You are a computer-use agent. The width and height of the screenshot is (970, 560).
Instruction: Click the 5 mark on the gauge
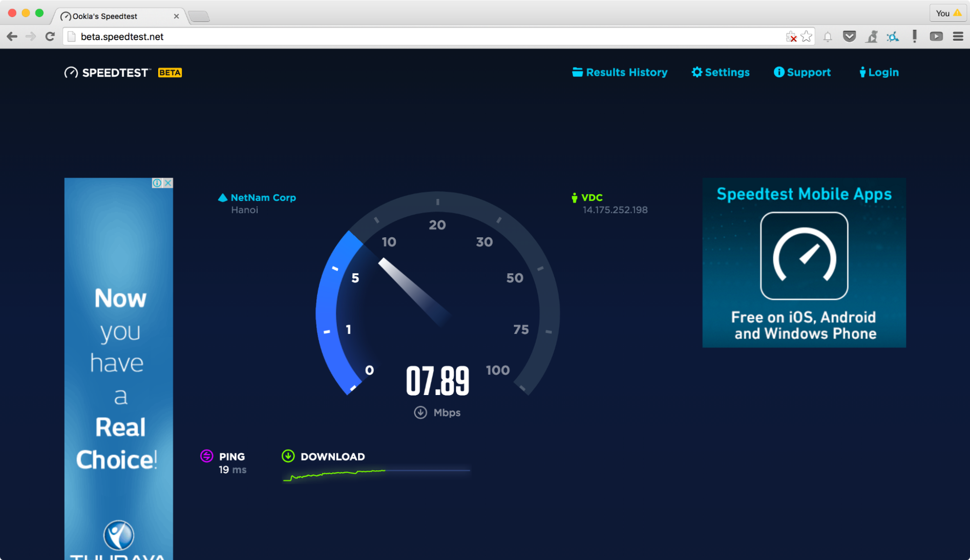[x=355, y=278]
